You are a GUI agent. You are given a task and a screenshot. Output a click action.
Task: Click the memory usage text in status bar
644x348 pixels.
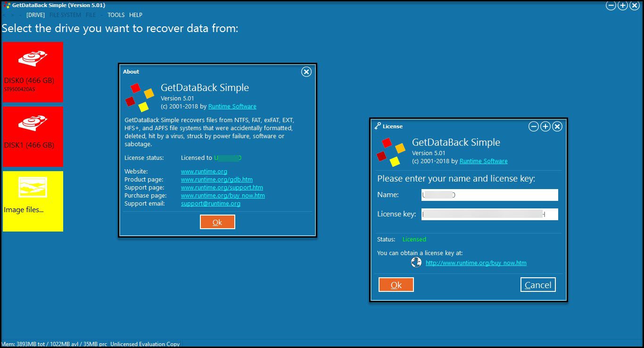tap(55, 344)
